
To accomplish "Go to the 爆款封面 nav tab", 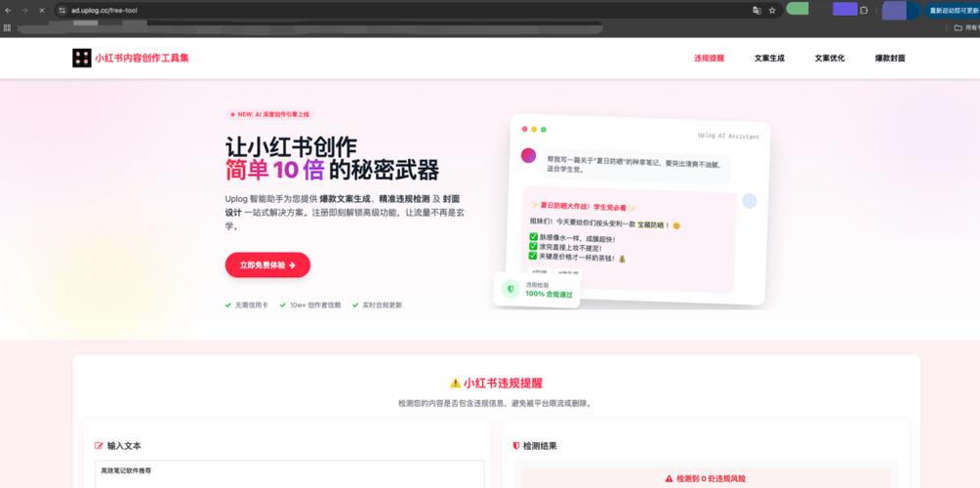I will (x=890, y=59).
